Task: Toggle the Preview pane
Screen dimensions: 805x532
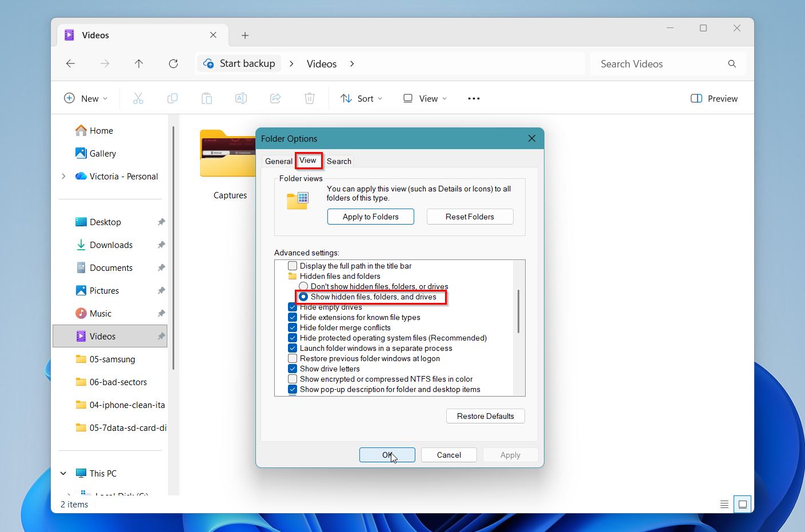Action: (x=713, y=98)
